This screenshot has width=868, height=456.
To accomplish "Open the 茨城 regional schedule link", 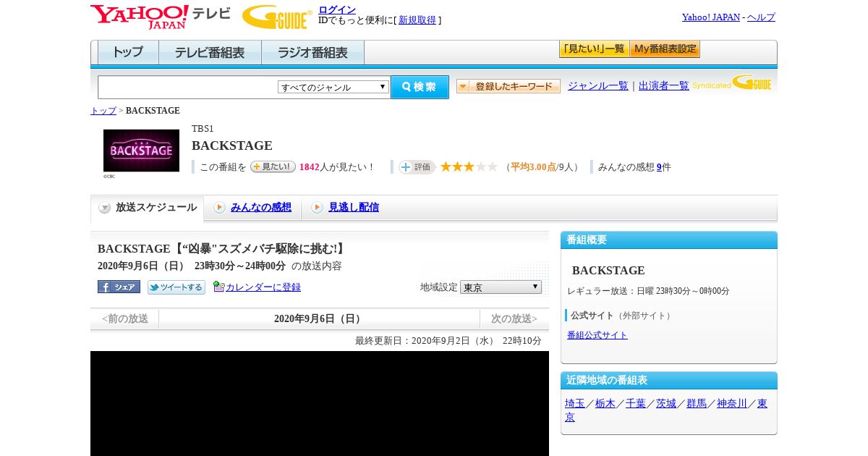I will click(666, 403).
